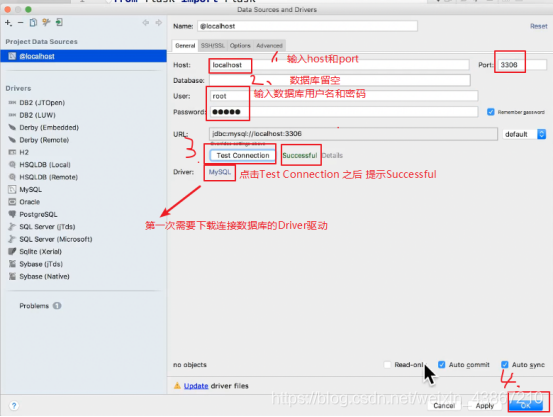This screenshot has width=553, height=417.
Task: Toggle the Remember password checkbox
Action: tap(491, 112)
